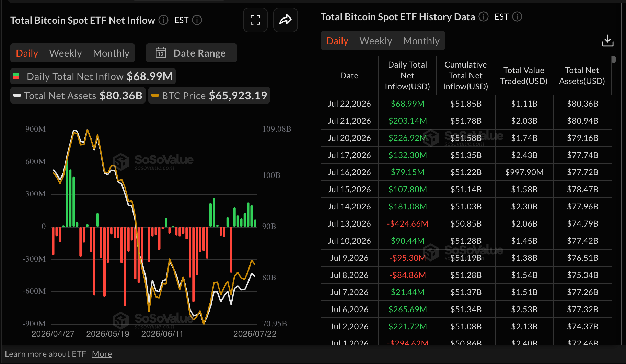The width and height of the screenshot is (626, 364).
Task: Click the $80.94B net assets value
Action: click(x=582, y=121)
